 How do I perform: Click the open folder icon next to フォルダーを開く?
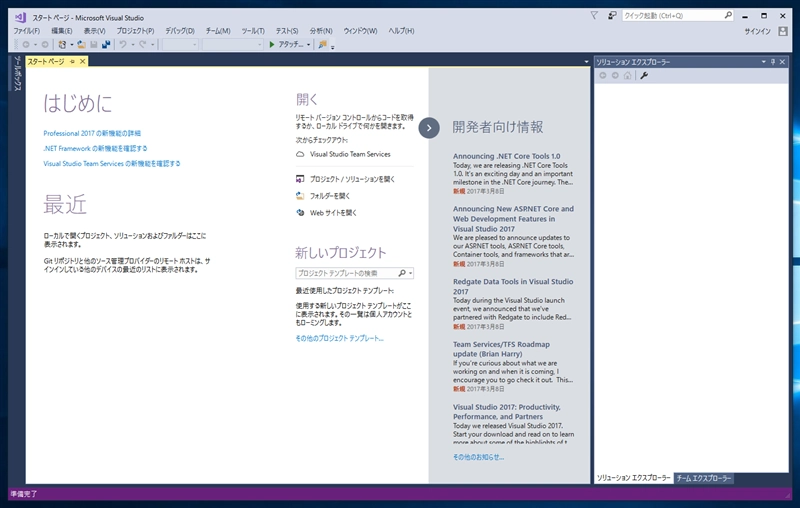click(300, 196)
